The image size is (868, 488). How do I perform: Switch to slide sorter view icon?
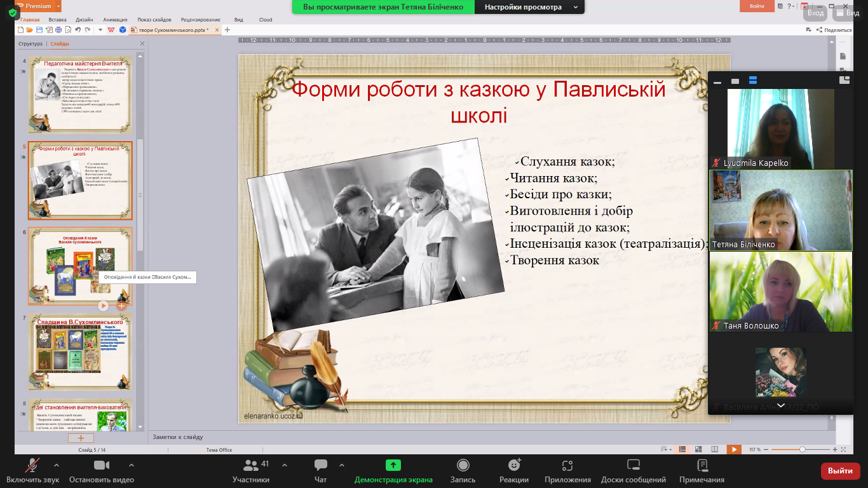coord(698,449)
